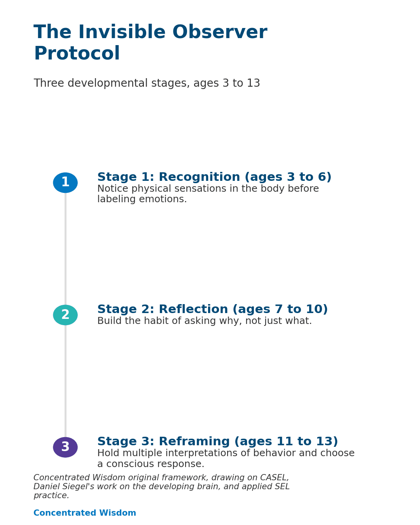
Task: Click the 'labeling emotions.' text line
Action: pos(142,199)
